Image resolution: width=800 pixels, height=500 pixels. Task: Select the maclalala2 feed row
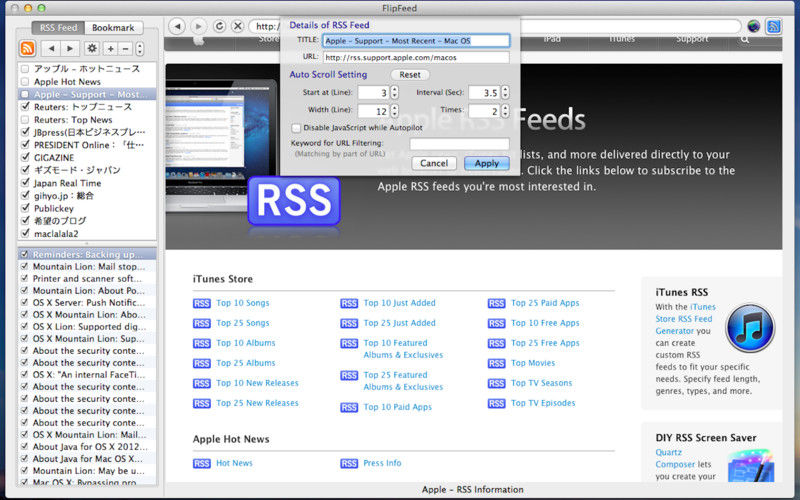pyautogui.click(x=87, y=234)
